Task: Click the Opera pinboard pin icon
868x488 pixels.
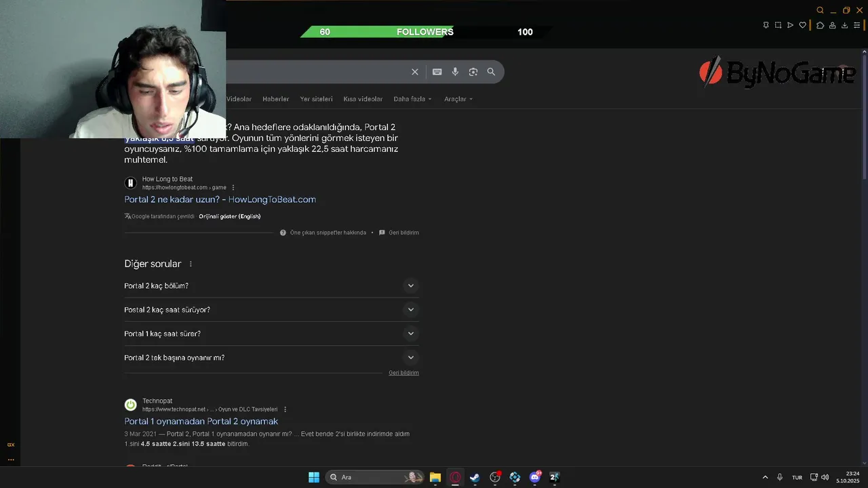Action: [766, 25]
